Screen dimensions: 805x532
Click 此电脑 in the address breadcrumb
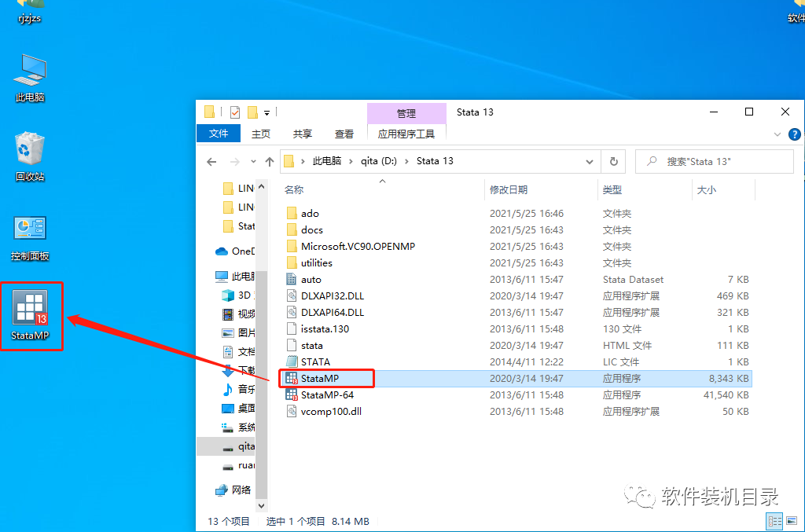[x=327, y=161]
